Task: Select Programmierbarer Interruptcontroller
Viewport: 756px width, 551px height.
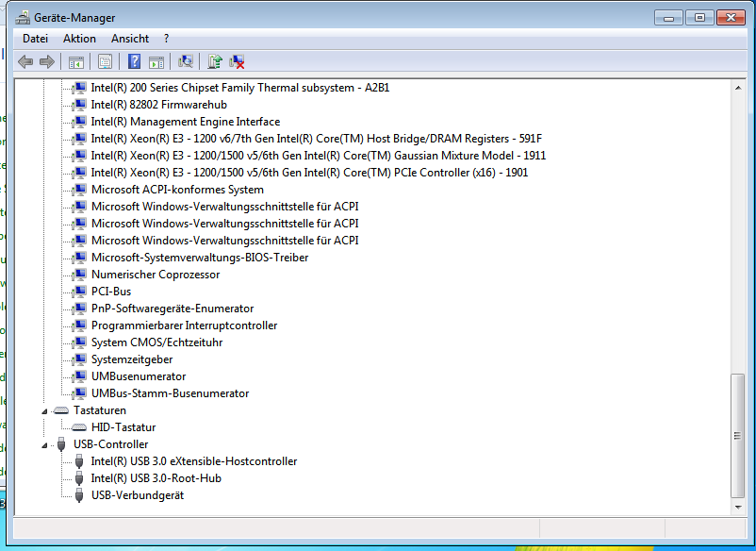Action: (184, 326)
